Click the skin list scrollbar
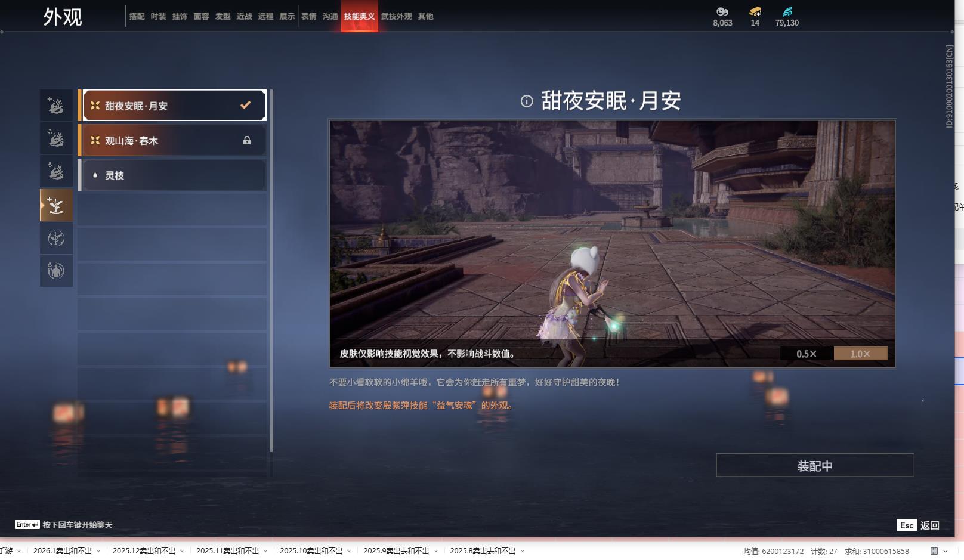 click(x=271, y=271)
